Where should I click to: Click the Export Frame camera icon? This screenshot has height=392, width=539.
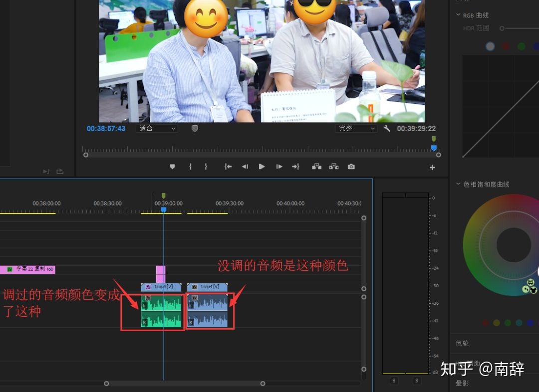coord(351,167)
